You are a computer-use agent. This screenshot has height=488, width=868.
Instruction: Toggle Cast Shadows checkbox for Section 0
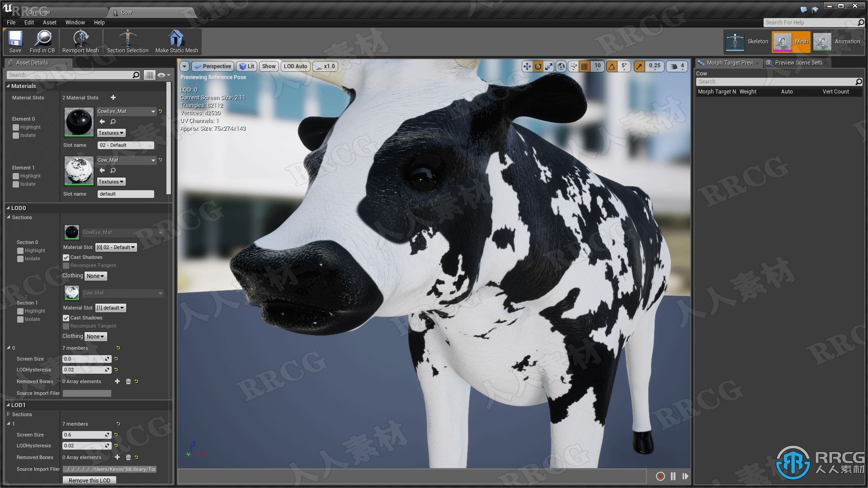[x=67, y=257]
